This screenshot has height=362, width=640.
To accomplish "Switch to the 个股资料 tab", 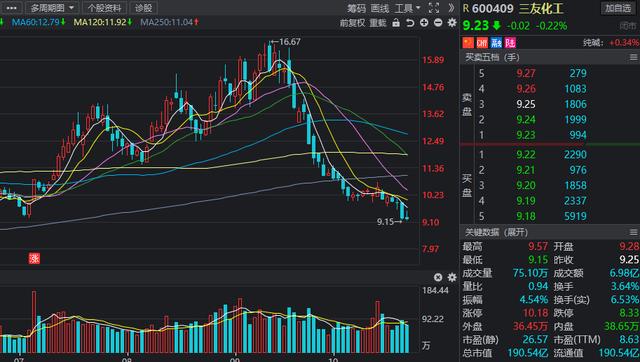I will click(104, 8).
